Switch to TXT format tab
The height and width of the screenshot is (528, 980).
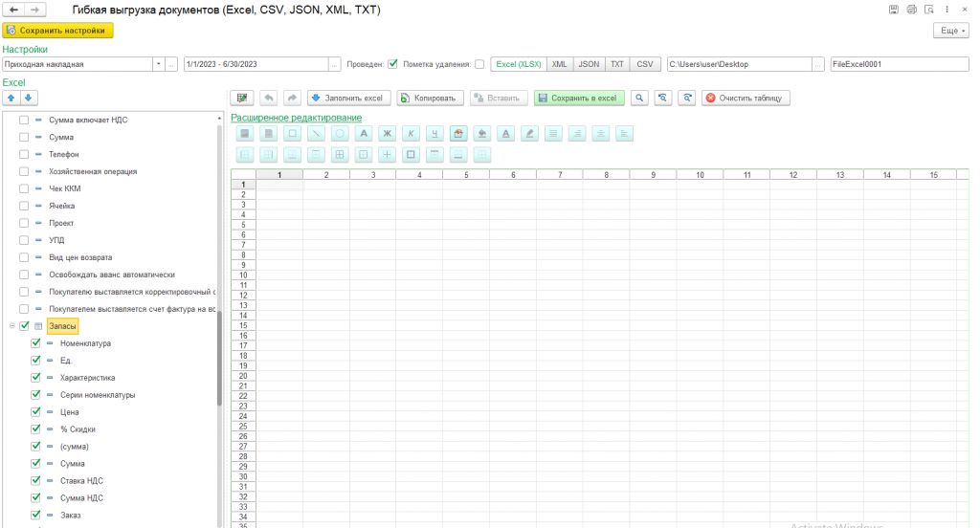pyautogui.click(x=617, y=64)
